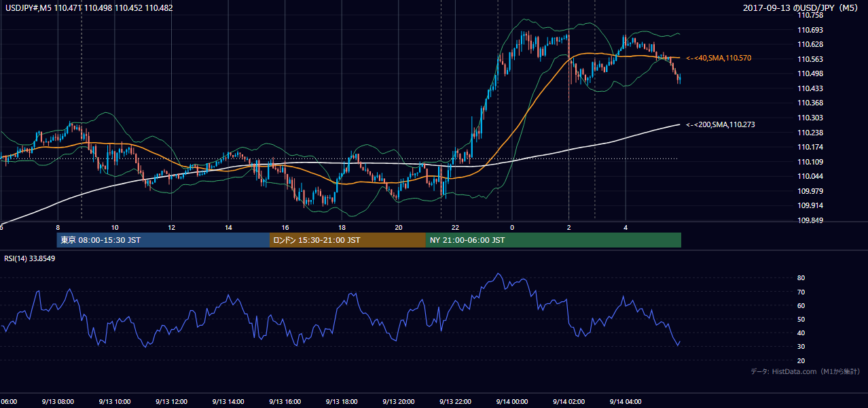Click the 109.914 price axis label
Viewport: 868px width, 408px height.
[810, 205]
